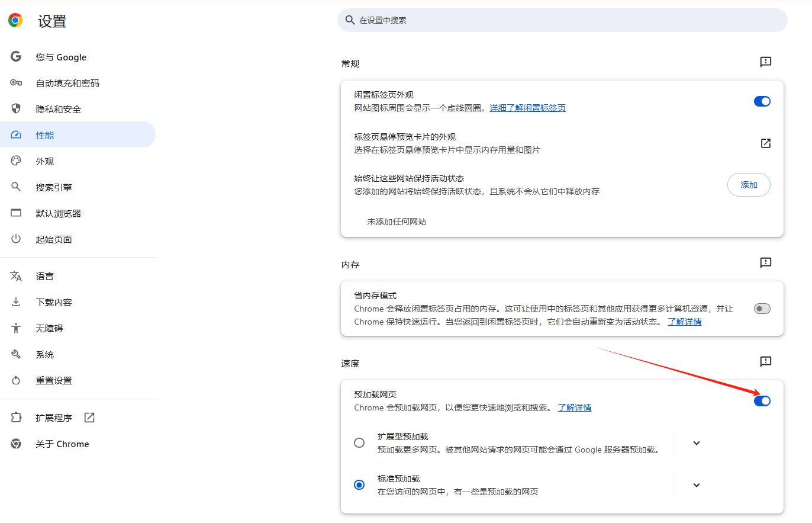The height and width of the screenshot is (523, 812).
Task: Open 默认浏览器 settings
Action: click(78, 213)
